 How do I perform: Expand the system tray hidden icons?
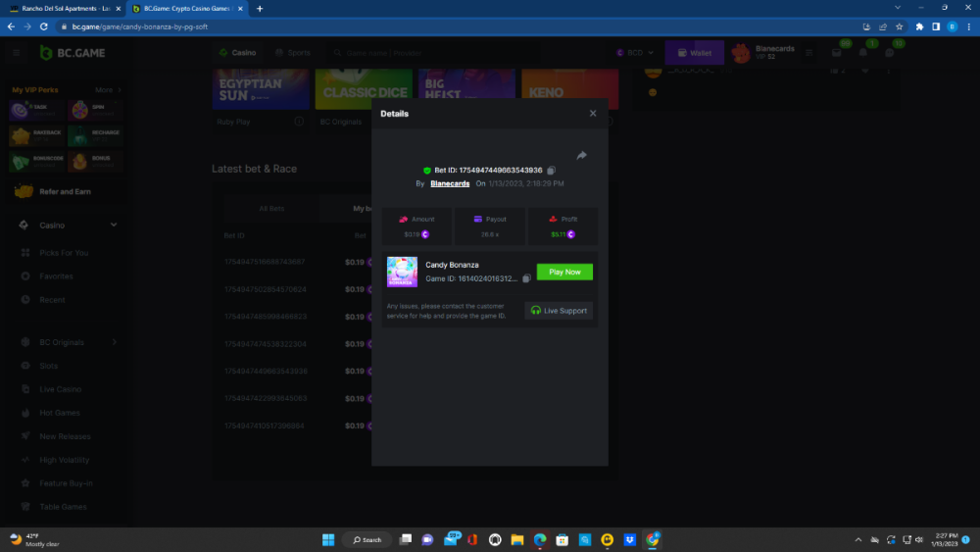[858, 539]
